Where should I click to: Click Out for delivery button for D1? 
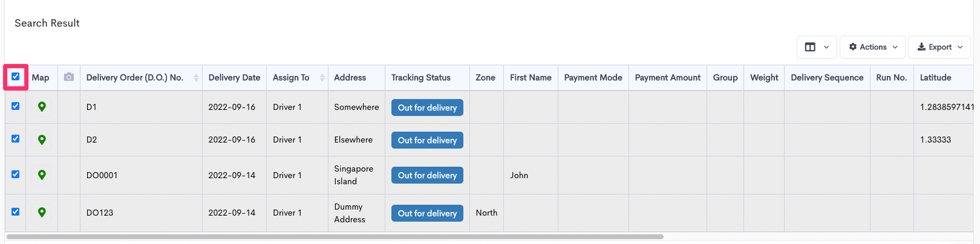[x=427, y=108]
